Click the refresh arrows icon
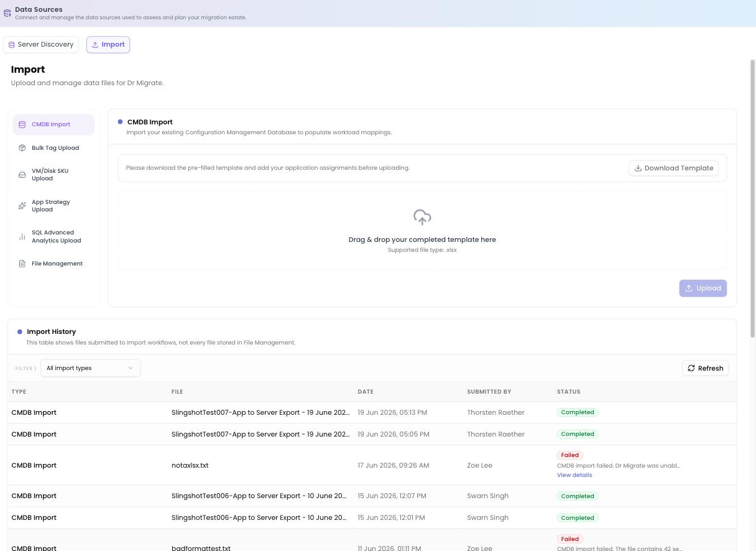This screenshot has height=551, width=756. pos(691,368)
